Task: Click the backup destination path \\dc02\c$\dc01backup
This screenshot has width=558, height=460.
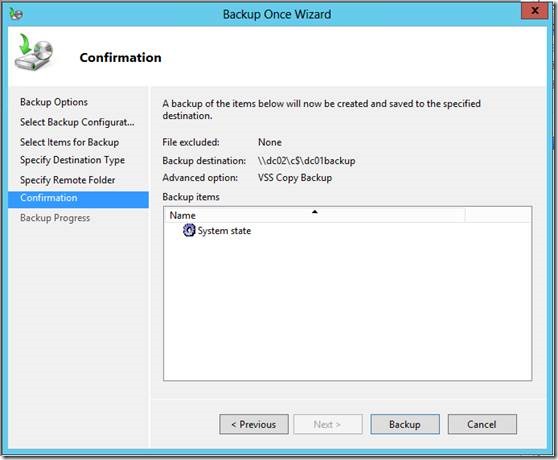Action: tap(306, 161)
